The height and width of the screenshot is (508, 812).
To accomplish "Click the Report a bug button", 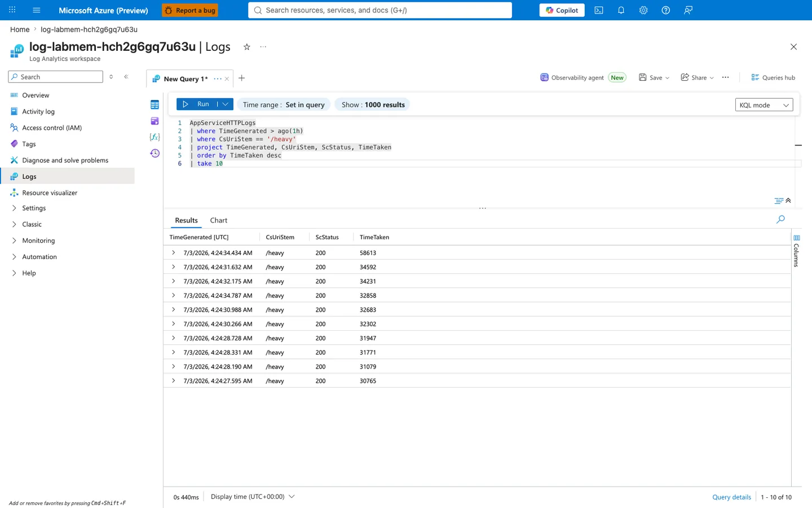I will [190, 10].
